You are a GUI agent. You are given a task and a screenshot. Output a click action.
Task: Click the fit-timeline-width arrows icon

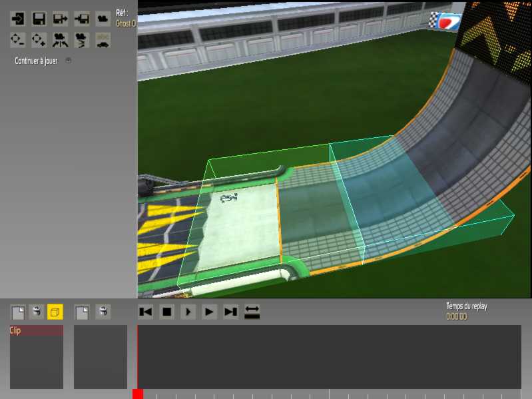click(x=252, y=312)
